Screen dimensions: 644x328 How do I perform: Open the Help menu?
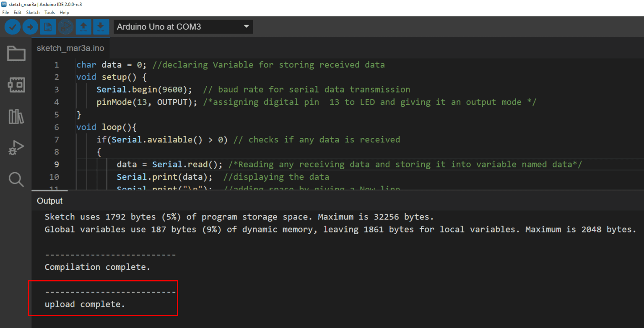(64, 13)
